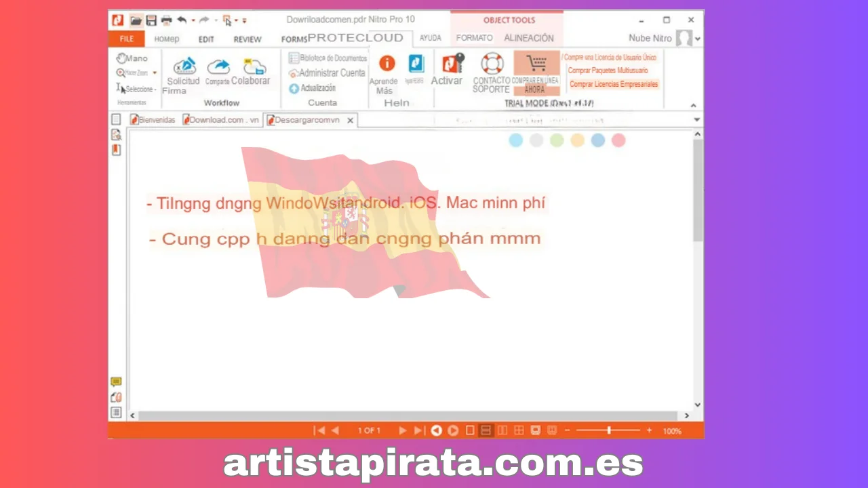Click the Nitro Pro app logo icon
The image size is (868, 488).
(x=117, y=20)
